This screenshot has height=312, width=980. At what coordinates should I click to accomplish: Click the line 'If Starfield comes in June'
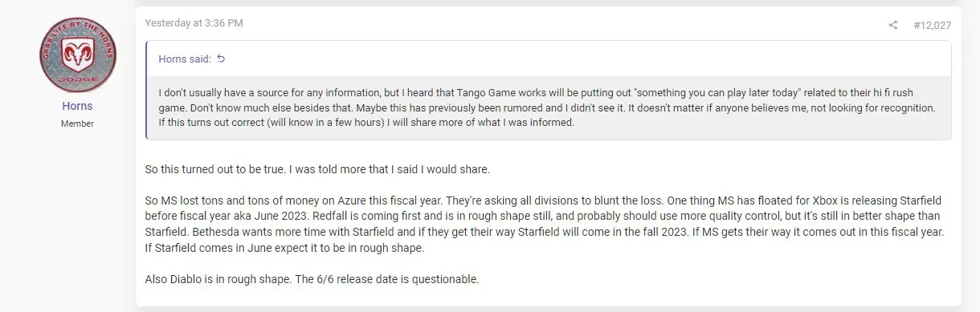tap(284, 248)
